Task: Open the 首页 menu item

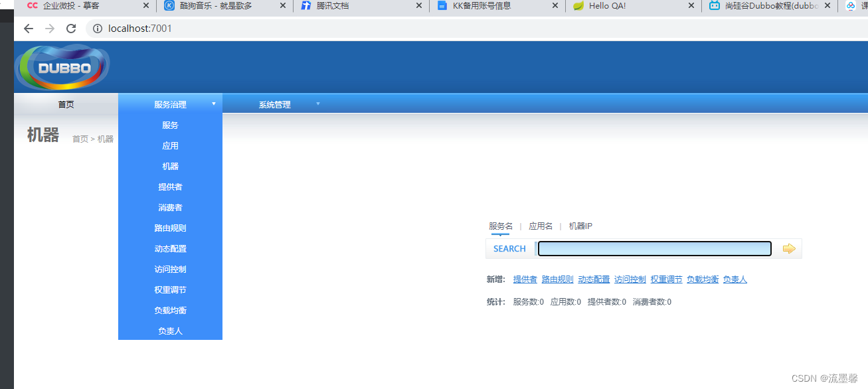Action: click(66, 104)
